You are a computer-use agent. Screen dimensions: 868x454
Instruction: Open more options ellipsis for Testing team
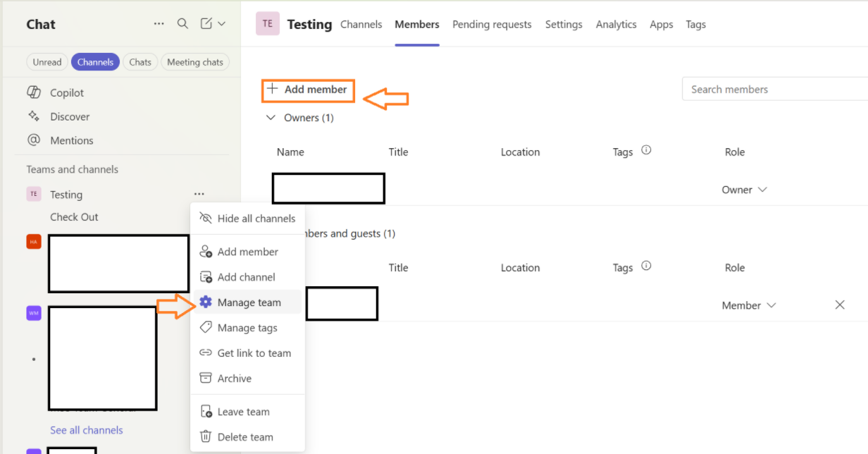(199, 194)
